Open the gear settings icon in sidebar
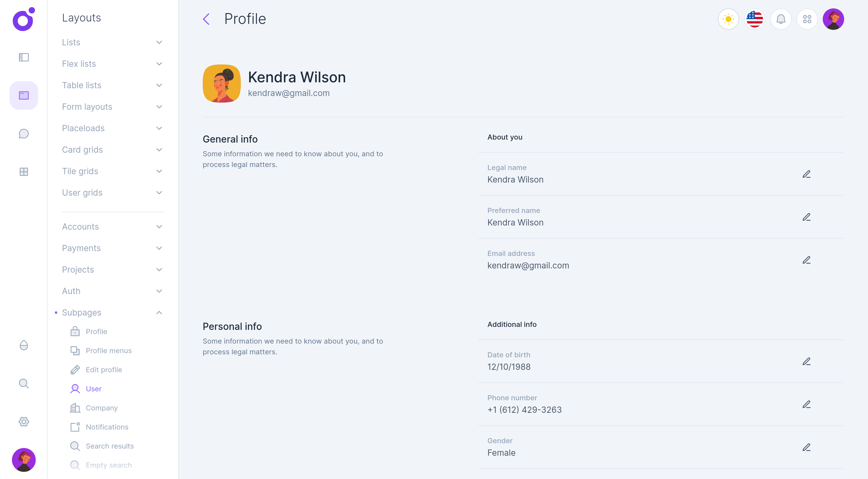The height and width of the screenshot is (479, 868). coord(24,422)
